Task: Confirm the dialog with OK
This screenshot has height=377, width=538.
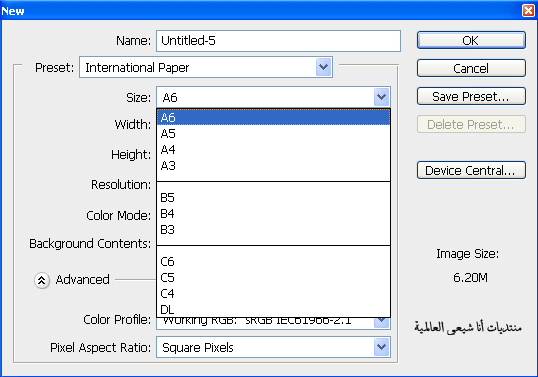Action: [471, 40]
